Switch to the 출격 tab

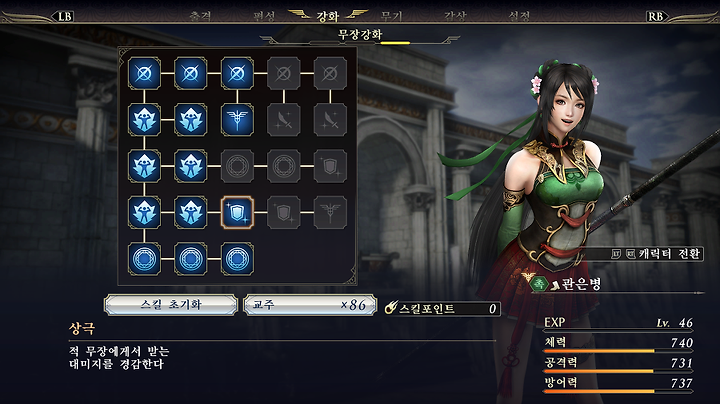(200, 16)
